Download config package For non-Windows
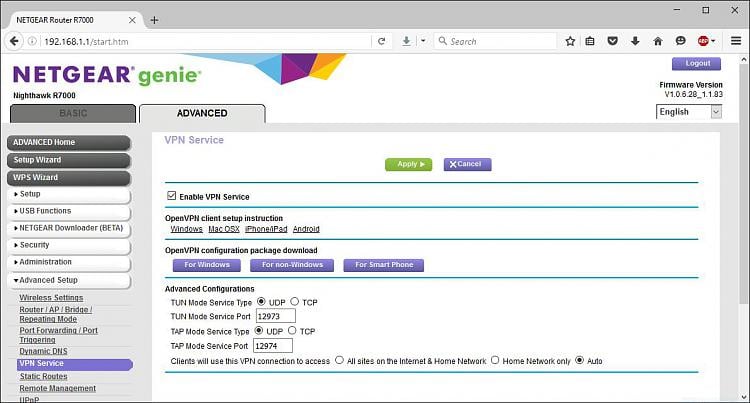Screen dimensions: 750x403 (292, 265)
